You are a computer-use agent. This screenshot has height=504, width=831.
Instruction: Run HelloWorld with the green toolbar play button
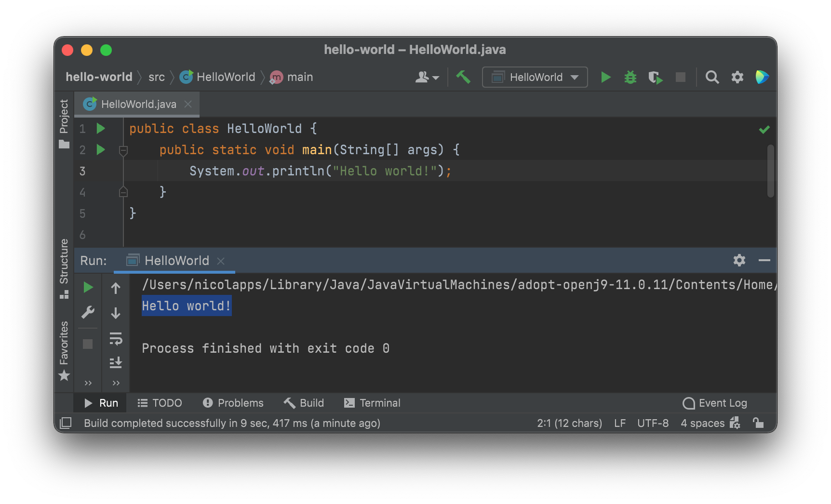[x=606, y=77]
